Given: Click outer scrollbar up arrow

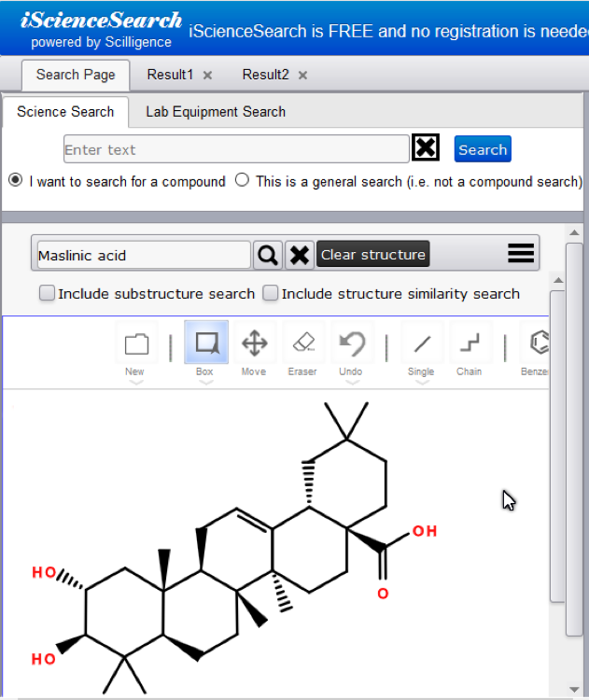Looking at the screenshot, I should point(574,232).
